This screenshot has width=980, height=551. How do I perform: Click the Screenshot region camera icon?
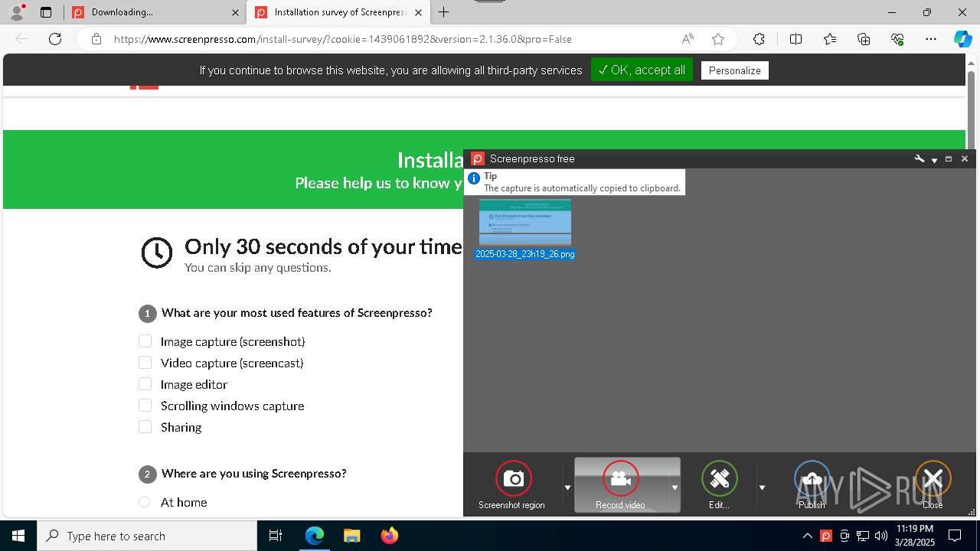[513, 479]
